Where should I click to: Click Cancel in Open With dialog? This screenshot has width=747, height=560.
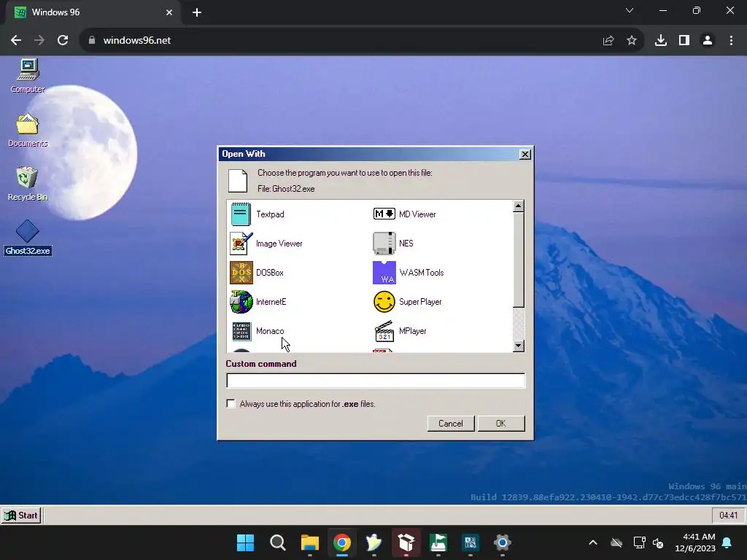tap(451, 424)
